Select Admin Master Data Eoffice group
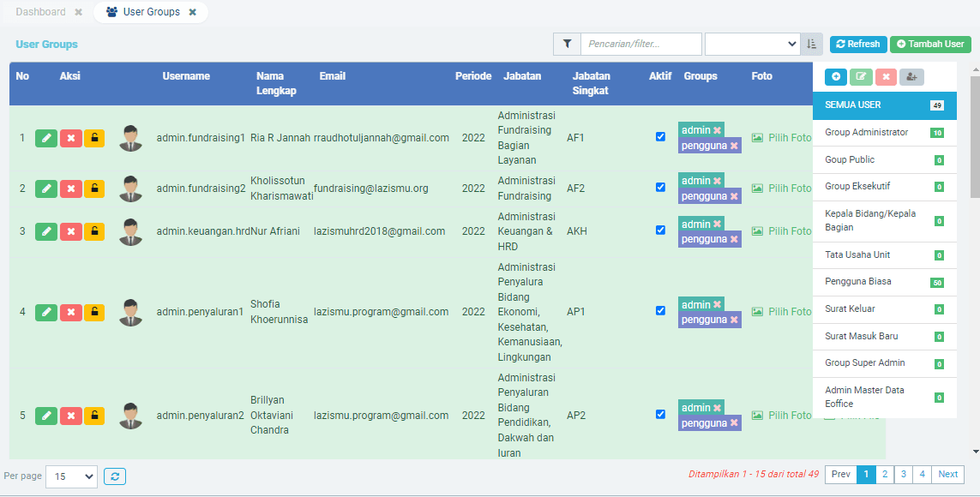This screenshot has height=497, width=980. [884, 398]
